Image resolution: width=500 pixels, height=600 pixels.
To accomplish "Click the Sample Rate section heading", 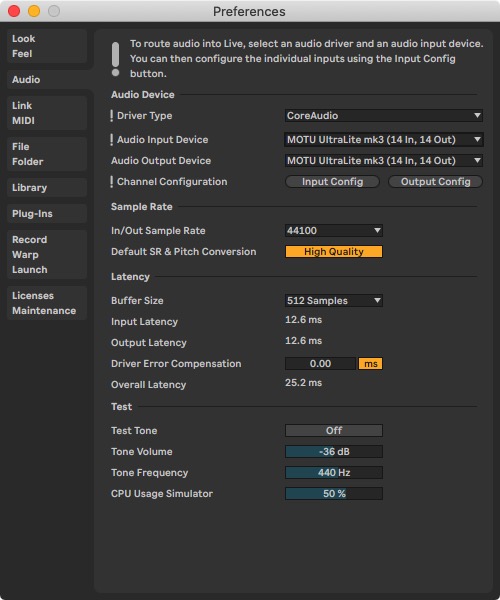I will (142, 207).
